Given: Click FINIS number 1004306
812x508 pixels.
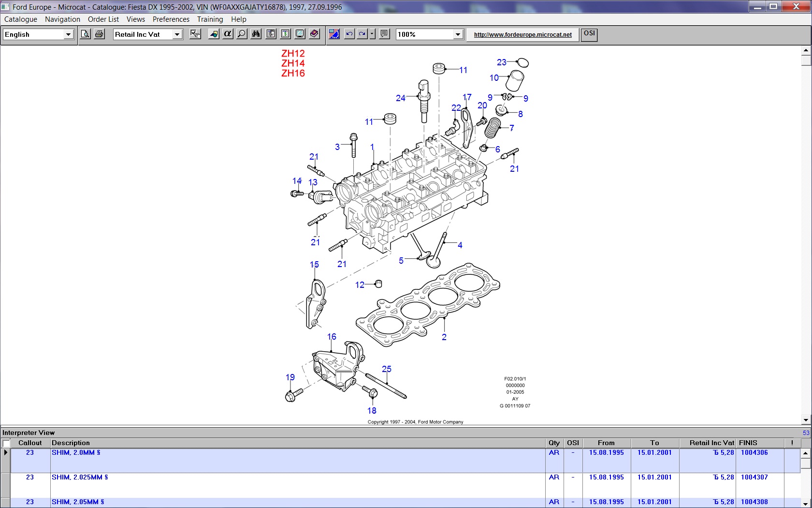Looking at the screenshot, I should (x=754, y=453).
